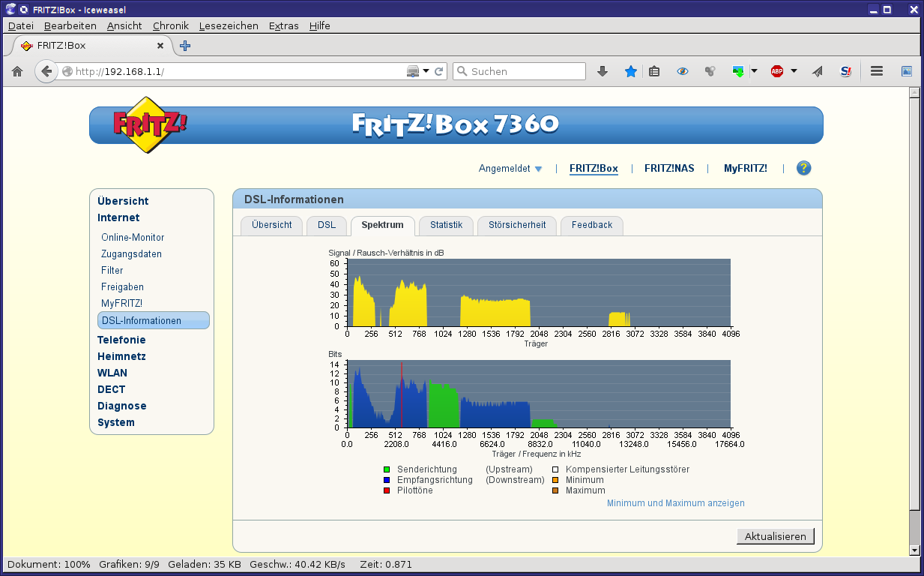The height and width of the screenshot is (576, 924).
Task: Open the Lesezeichen menu
Action: 229,25
